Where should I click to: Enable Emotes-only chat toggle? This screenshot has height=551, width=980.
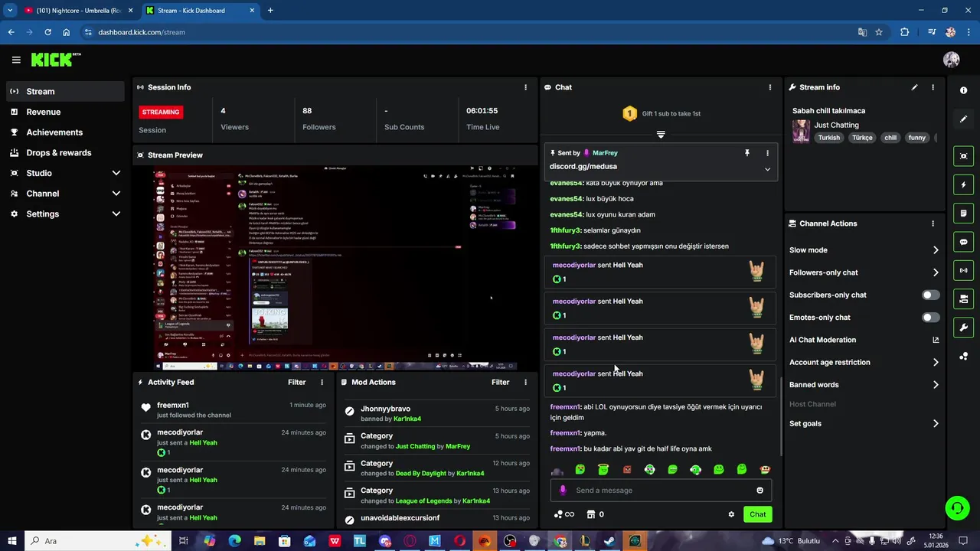930,318
